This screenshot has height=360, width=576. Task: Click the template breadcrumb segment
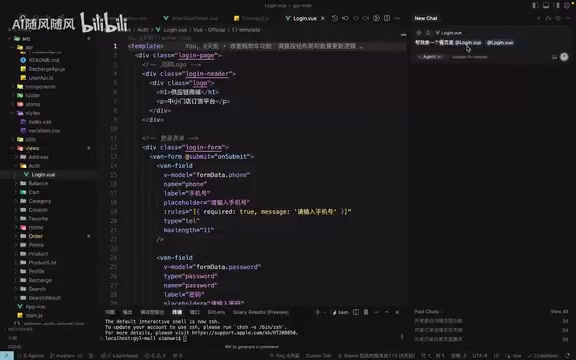pyautogui.click(x=246, y=30)
